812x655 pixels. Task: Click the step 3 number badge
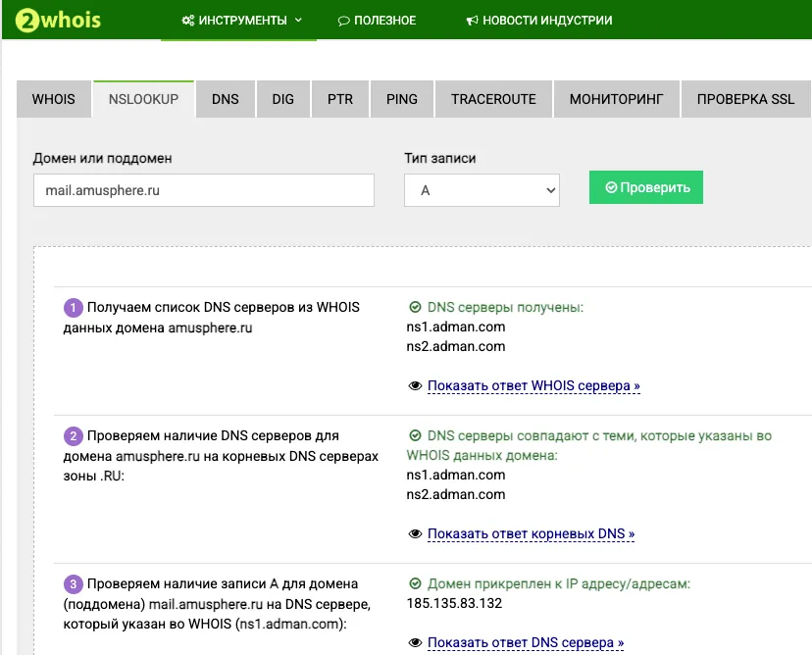coord(73,584)
